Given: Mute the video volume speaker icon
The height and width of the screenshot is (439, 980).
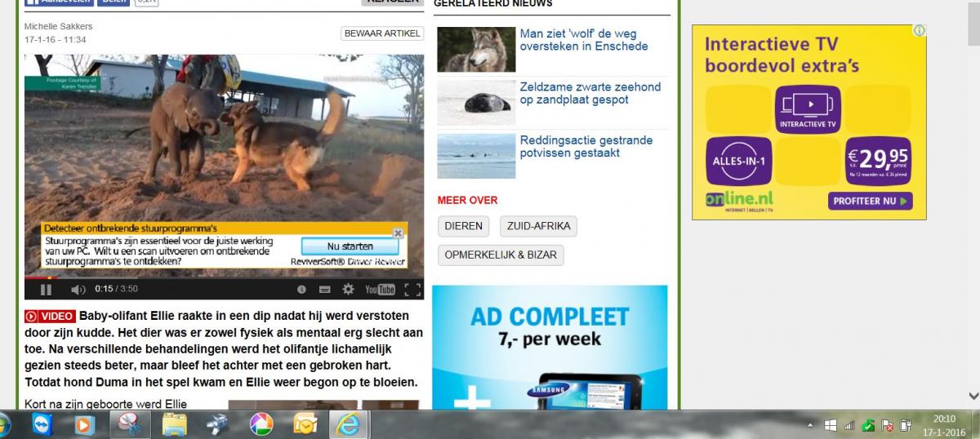Looking at the screenshot, I should (x=78, y=289).
